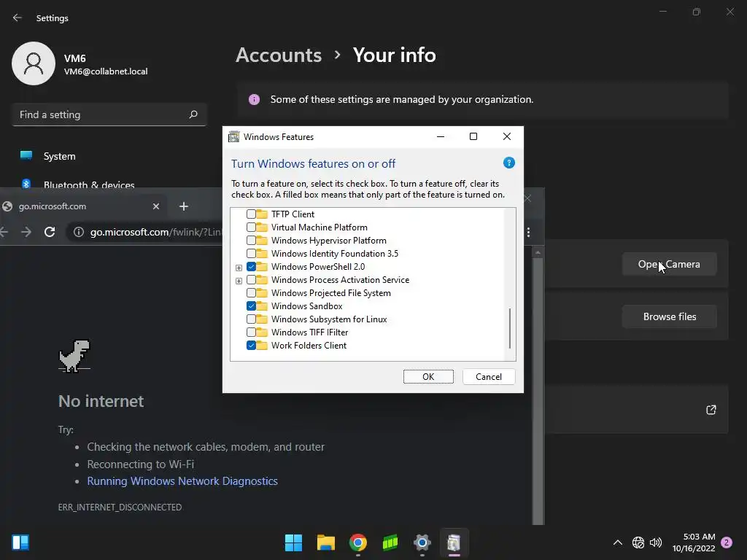Click the features list scrollbar thumb

tap(510, 328)
